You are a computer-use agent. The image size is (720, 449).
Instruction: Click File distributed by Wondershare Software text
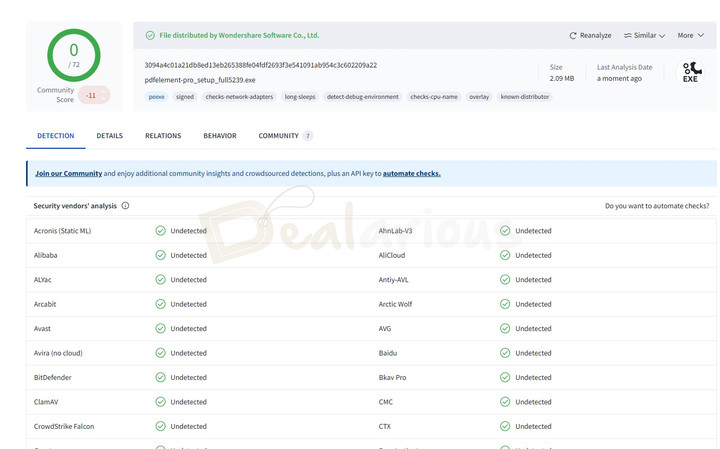coord(239,35)
